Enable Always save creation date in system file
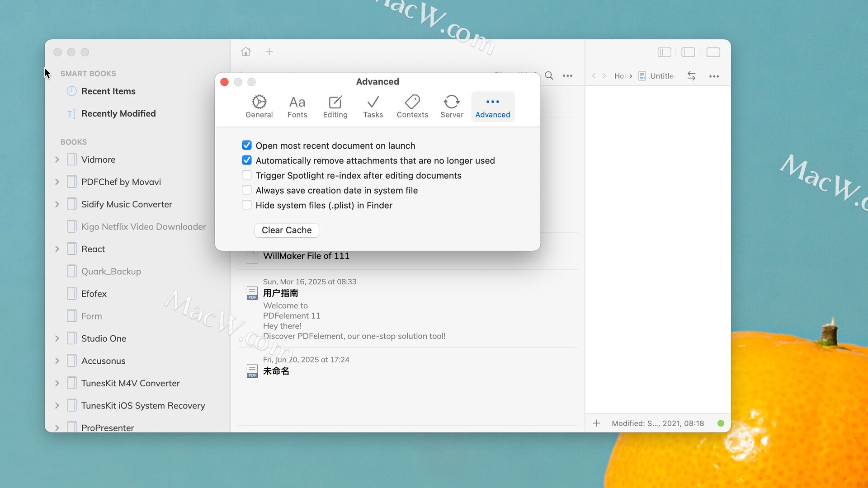Viewport: 868px width, 488px height. click(x=247, y=190)
